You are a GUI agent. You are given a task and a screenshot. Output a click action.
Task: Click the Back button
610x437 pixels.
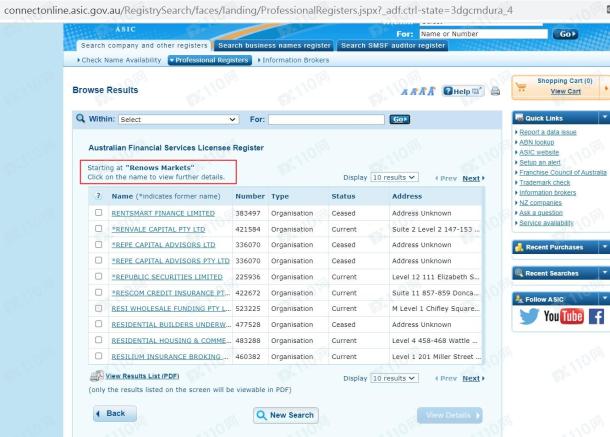(115, 414)
